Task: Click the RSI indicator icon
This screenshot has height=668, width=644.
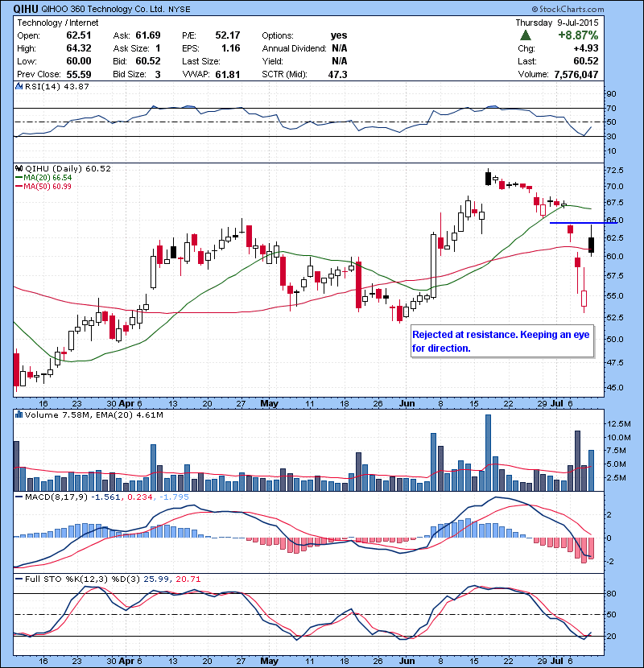Action: pyautogui.click(x=19, y=86)
